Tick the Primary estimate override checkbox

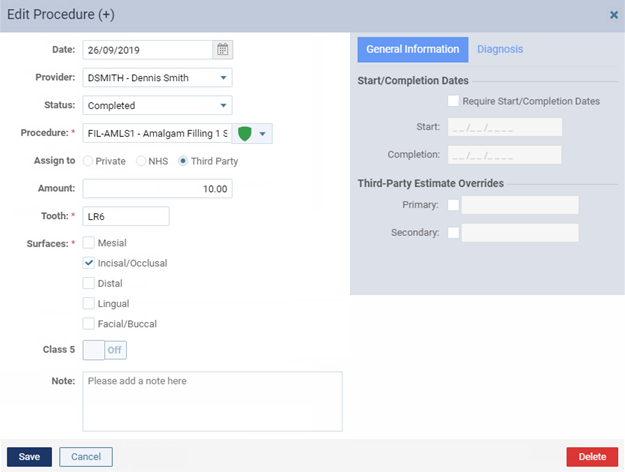[453, 205]
